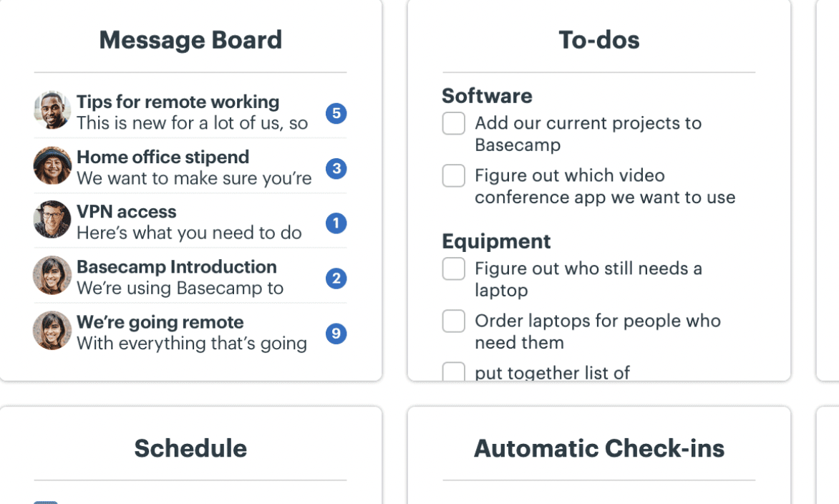Check Order laptops for people who need them
The width and height of the screenshot is (839, 504).
tap(454, 321)
